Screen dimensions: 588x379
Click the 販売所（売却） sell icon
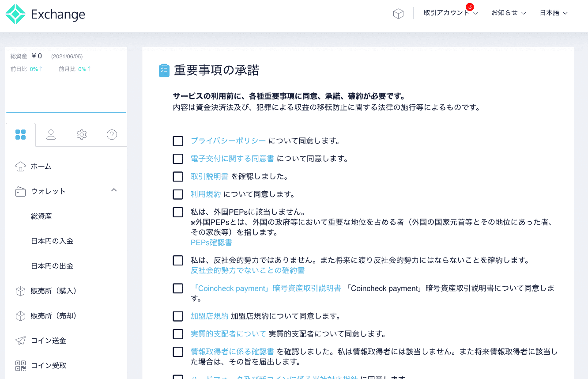pos(20,315)
